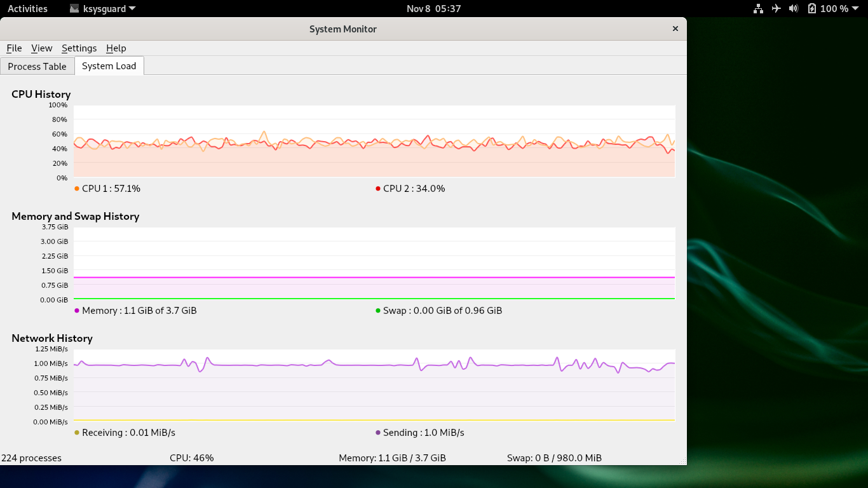Click 'Memory: 1.1 GiB / 3.7 GiB' status
Screen dimensions: 868x488
point(393,458)
